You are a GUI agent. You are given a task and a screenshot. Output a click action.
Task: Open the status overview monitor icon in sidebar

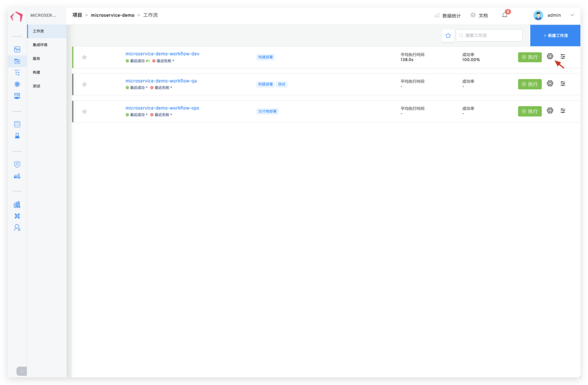17,49
